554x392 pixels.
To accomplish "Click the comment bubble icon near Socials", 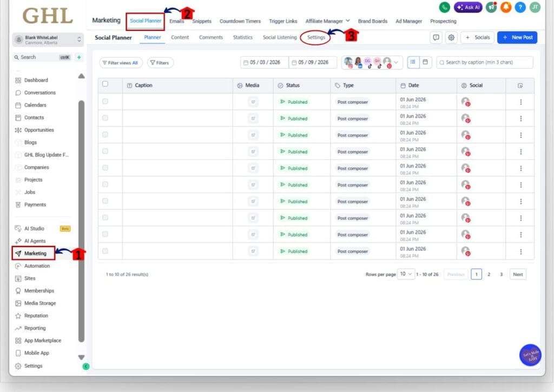I will coord(436,37).
